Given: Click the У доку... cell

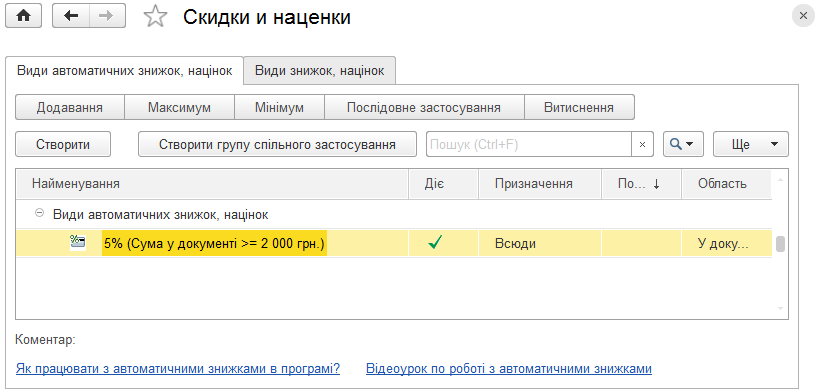Looking at the screenshot, I should pyautogui.click(x=726, y=243).
